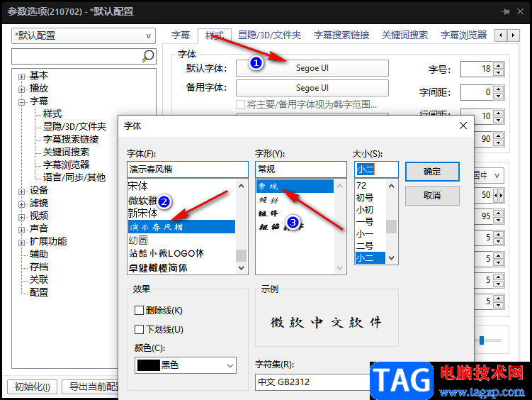
Task: Select 配置 in the options tree
Action: pyautogui.click(x=39, y=292)
